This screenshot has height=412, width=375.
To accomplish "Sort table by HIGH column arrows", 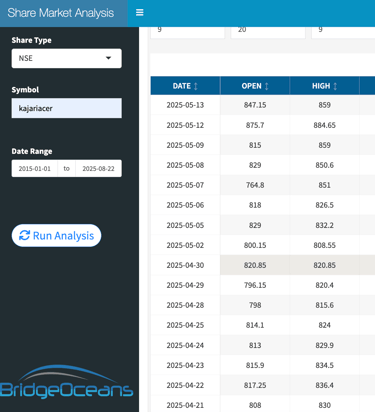I will click(335, 86).
